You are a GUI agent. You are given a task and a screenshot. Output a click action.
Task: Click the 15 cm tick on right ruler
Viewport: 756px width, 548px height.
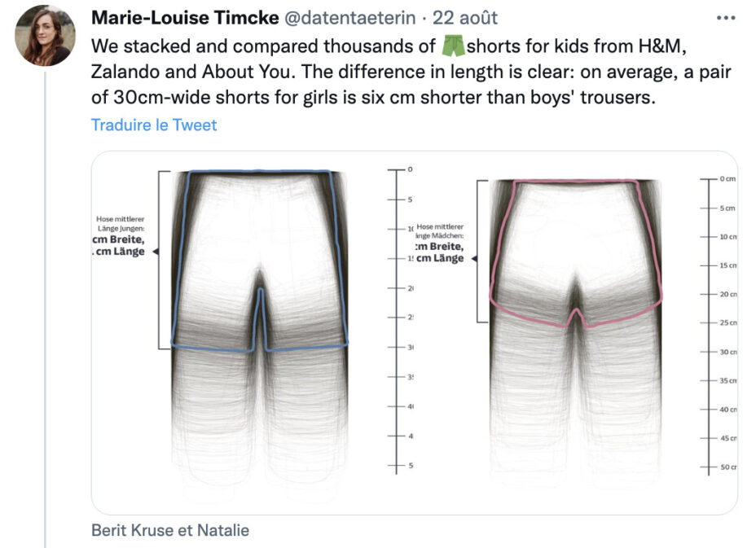tap(719, 265)
